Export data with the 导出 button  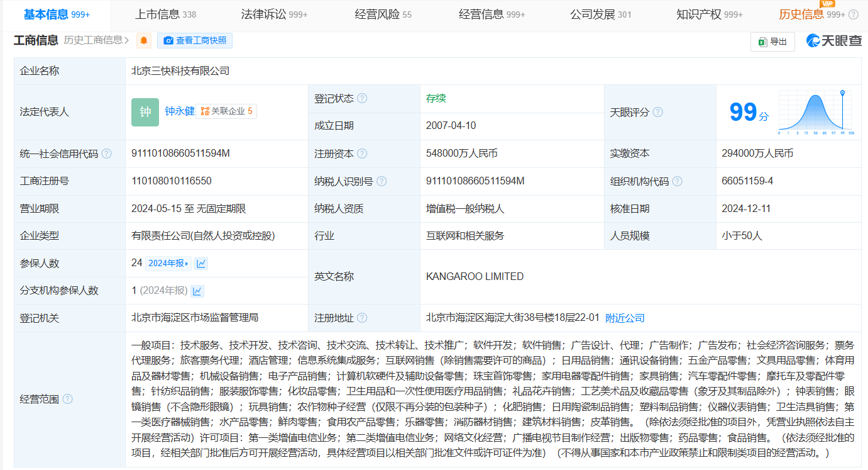tap(772, 42)
